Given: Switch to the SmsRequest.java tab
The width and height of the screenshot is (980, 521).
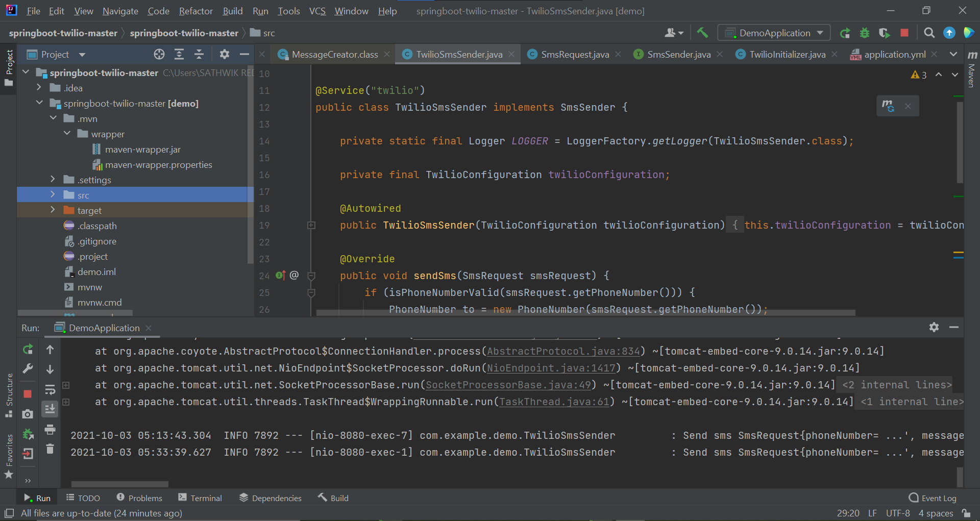Looking at the screenshot, I should [x=575, y=54].
